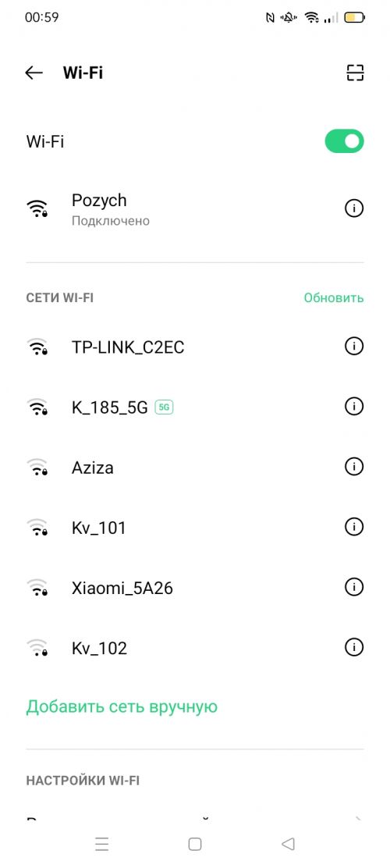Tap the back arrow next to Wi-Fi title
Image resolution: width=390 pixels, height=868 pixels.
click(x=34, y=73)
